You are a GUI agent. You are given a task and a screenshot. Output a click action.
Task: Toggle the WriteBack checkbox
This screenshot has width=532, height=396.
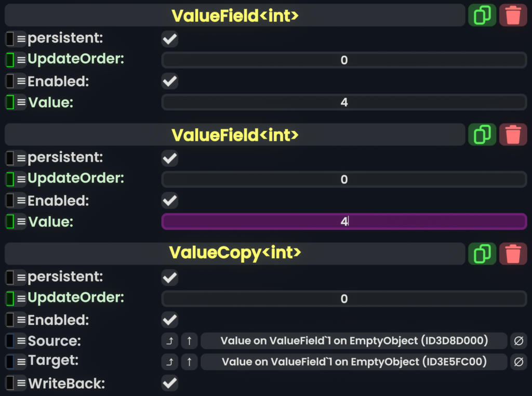[169, 383]
